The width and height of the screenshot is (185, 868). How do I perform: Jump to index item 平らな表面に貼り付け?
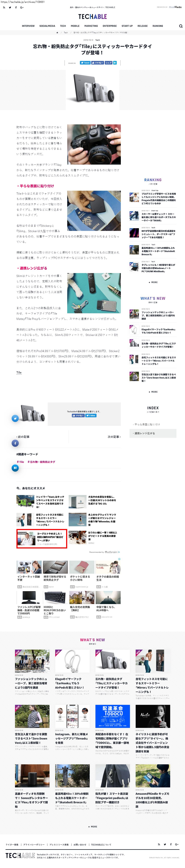point(153,425)
